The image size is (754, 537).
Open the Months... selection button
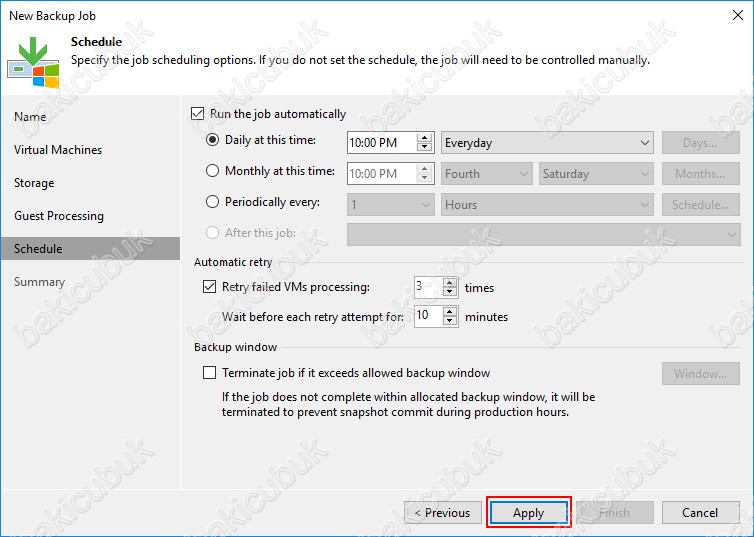pos(701,174)
